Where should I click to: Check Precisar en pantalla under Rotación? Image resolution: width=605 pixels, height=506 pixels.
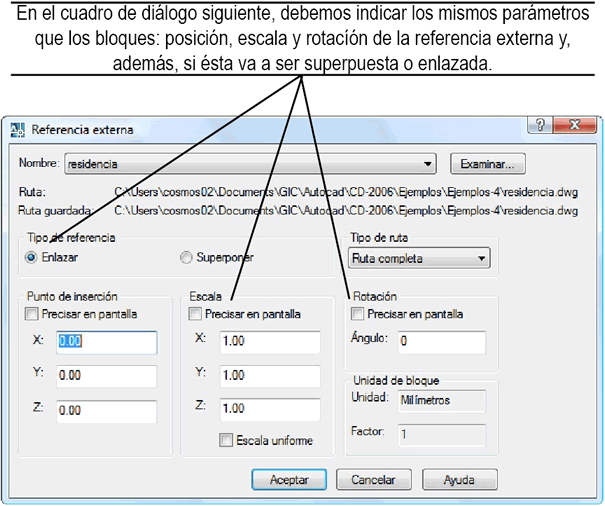tap(357, 314)
